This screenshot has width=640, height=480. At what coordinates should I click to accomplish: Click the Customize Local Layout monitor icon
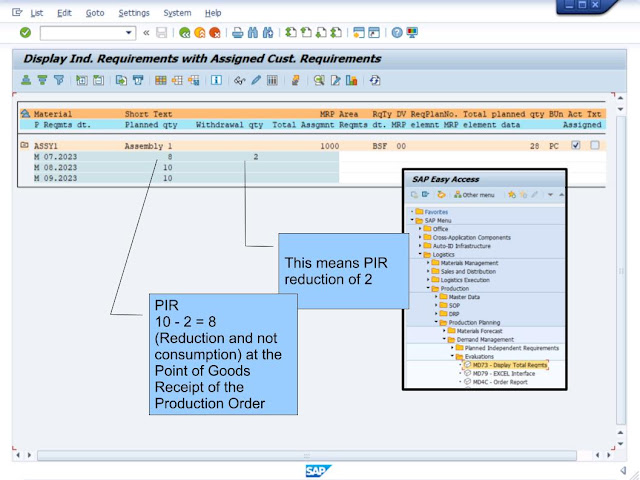coord(412,32)
